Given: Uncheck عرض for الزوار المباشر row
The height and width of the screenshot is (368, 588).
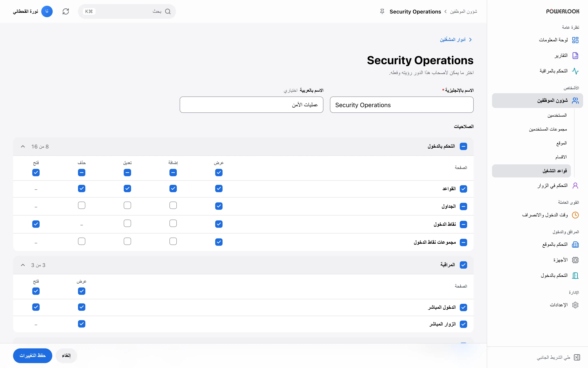Looking at the screenshot, I should (82, 324).
